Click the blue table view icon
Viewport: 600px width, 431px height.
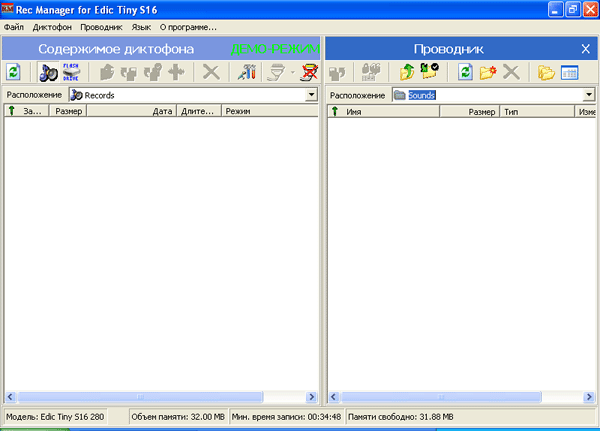click(569, 72)
